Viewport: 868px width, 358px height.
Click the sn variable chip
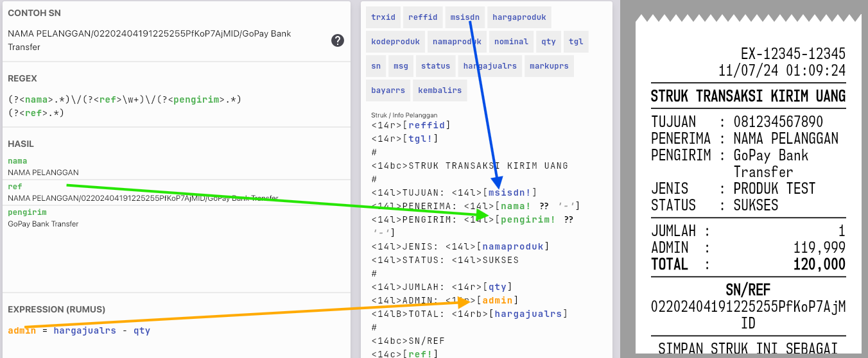tap(376, 66)
